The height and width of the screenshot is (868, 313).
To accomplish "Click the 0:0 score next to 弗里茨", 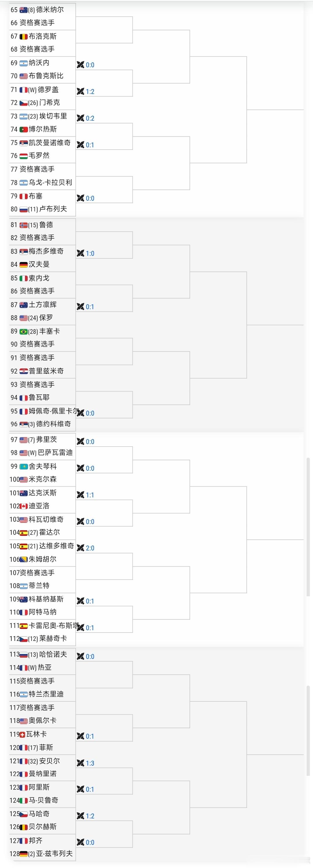I will (90, 441).
